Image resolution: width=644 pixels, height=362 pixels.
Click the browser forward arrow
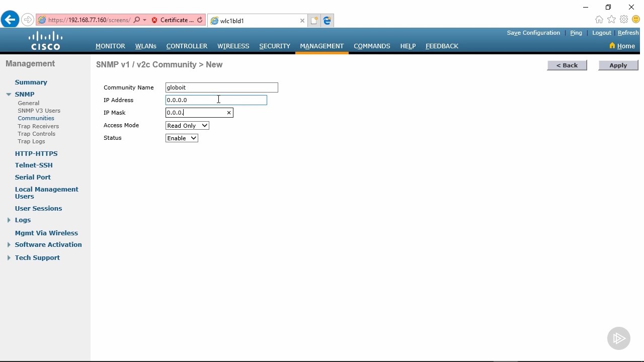coord(28,20)
